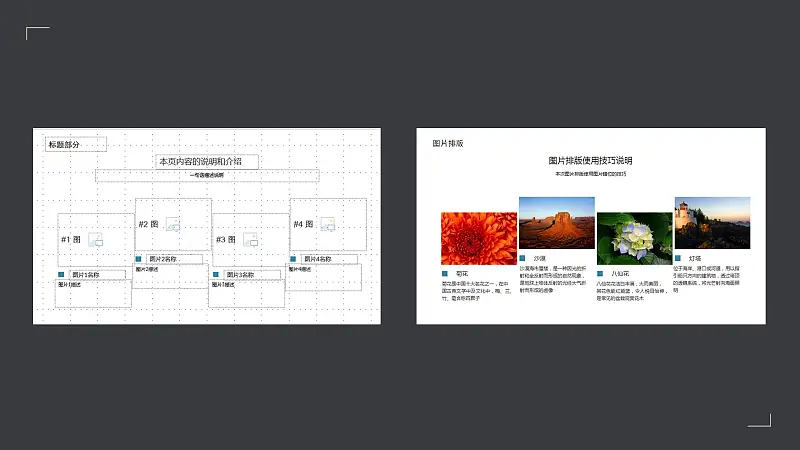
Task: Select the teal square beside 图片3名称
Action: 216,274
